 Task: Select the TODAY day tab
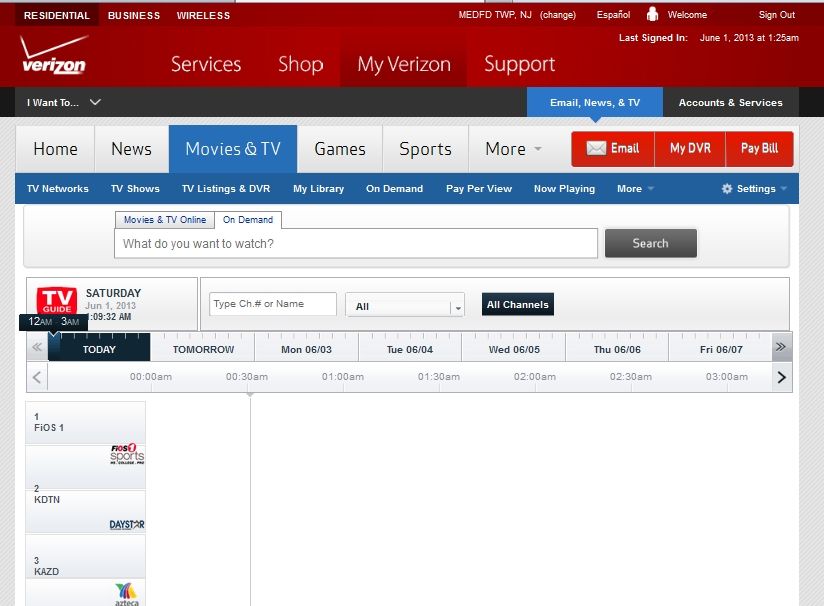[99, 347]
